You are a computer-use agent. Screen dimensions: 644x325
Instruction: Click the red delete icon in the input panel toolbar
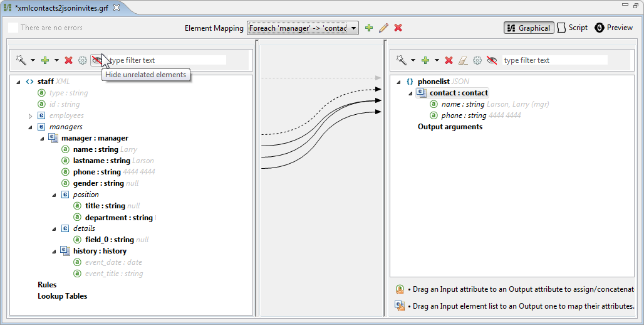pyautogui.click(x=69, y=60)
